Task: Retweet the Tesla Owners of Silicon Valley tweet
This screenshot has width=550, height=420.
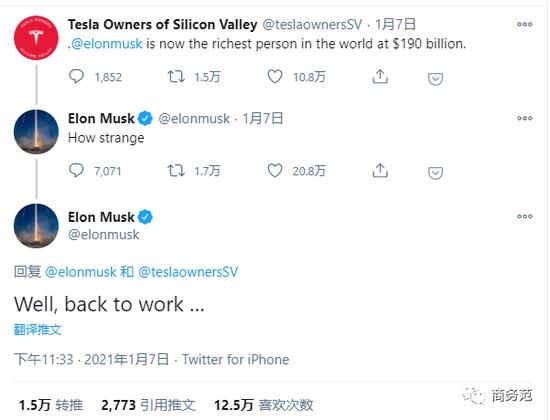Action: [x=176, y=76]
